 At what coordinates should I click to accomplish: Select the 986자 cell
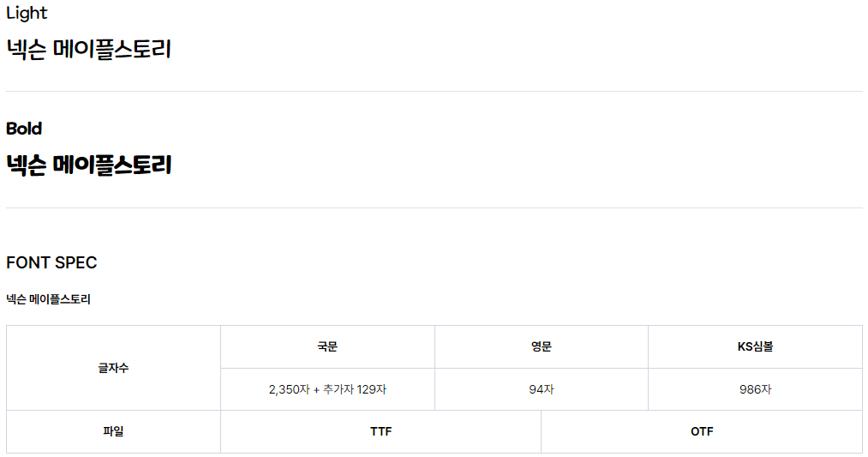coord(755,389)
